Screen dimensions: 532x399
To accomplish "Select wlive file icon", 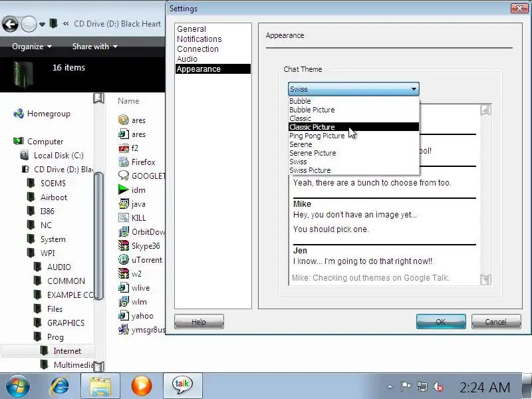I will (x=124, y=288).
